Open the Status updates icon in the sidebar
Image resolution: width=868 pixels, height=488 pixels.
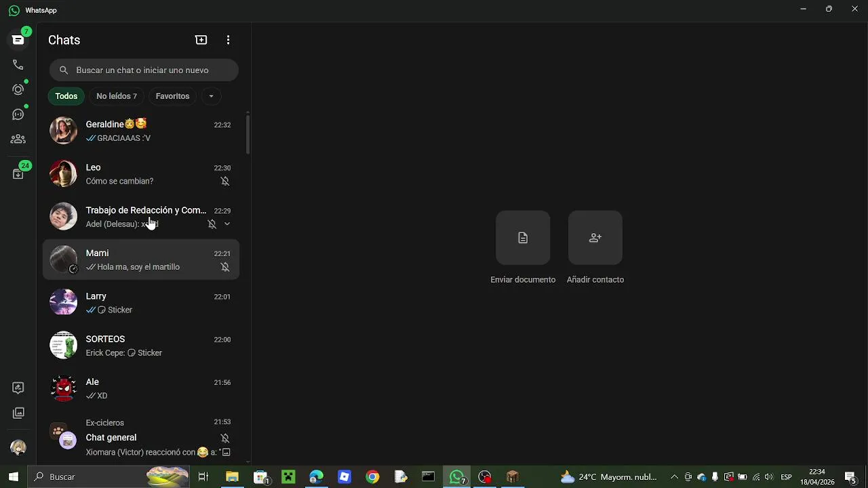pos(18,89)
